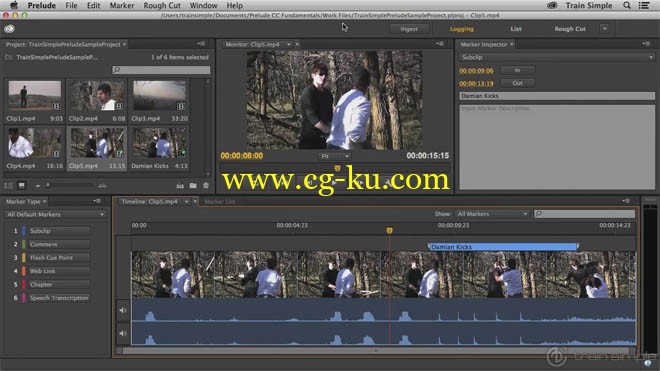This screenshot has width=660, height=371.
Task: Close the Marker Type panel tab
Action: pyautogui.click(x=45, y=202)
